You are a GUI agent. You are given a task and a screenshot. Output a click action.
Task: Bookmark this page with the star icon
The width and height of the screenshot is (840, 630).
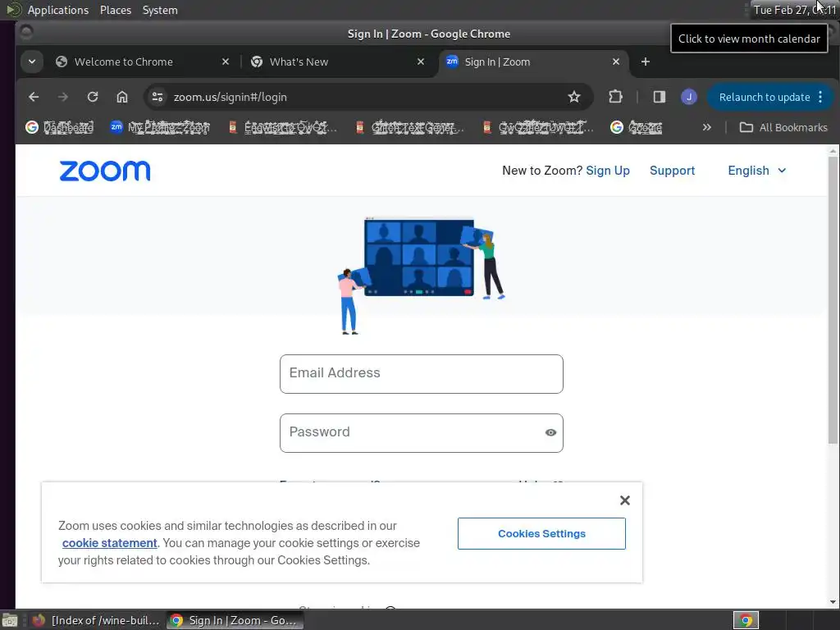(x=574, y=97)
